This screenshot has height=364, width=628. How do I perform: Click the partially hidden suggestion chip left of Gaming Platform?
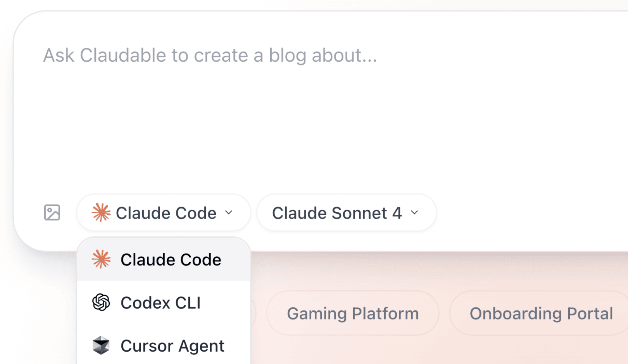(x=254, y=313)
